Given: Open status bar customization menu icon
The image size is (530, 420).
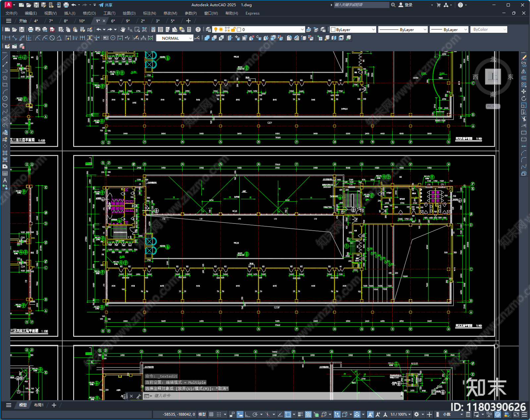Looking at the screenshot, I should [x=524, y=414].
